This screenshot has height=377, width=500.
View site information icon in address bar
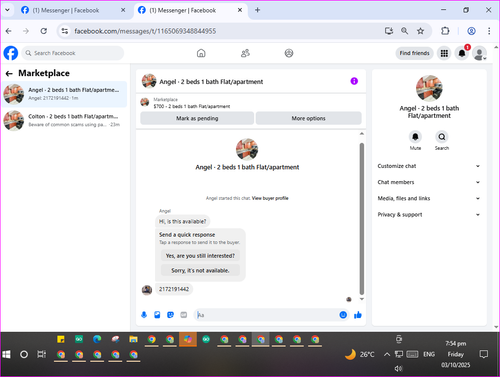pos(65,31)
